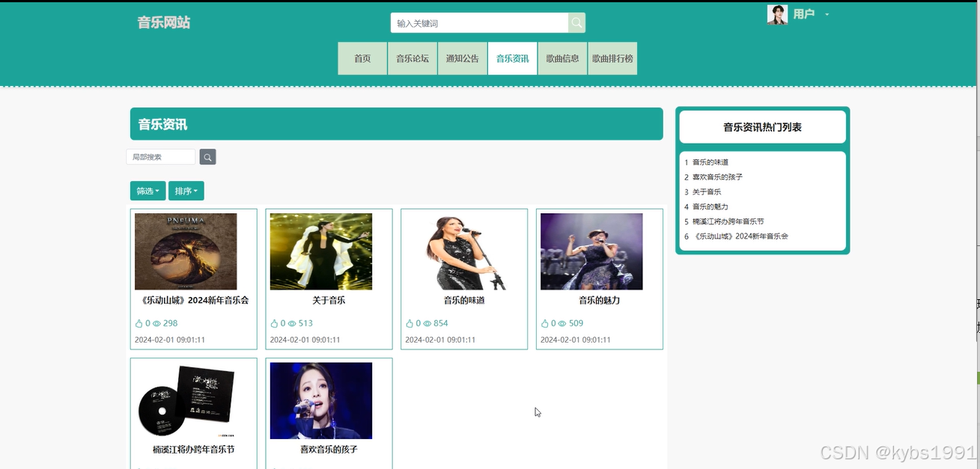Click the card title 音乐的味道
This screenshot has width=980, height=469.
(464, 301)
